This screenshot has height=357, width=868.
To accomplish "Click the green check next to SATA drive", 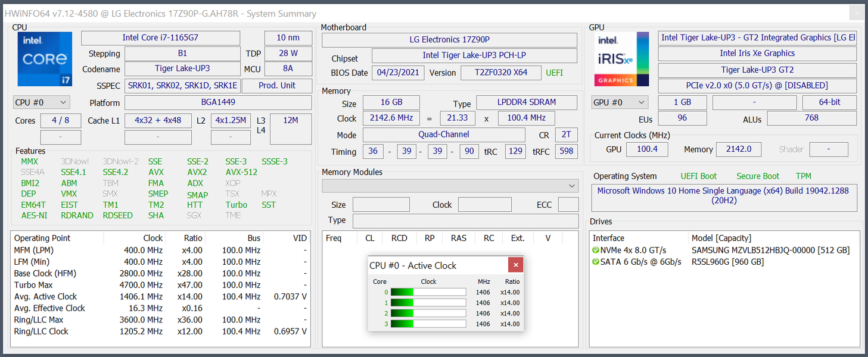I will coord(596,262).
